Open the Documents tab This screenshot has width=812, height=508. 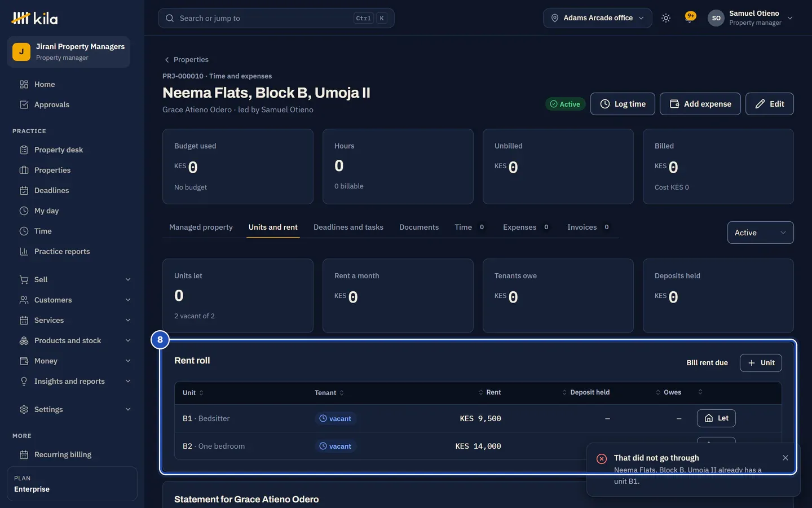click(x=419, y=227)
